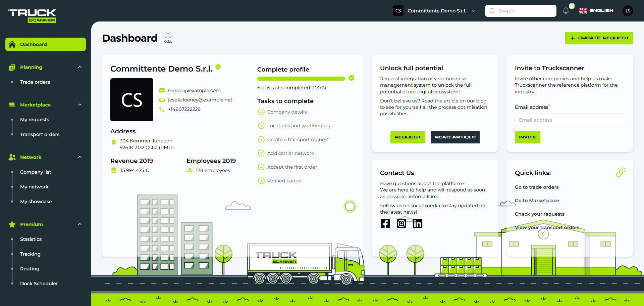
Task: Select the Premium star icon
Action: pyautogui.click(x=12, y=224)
